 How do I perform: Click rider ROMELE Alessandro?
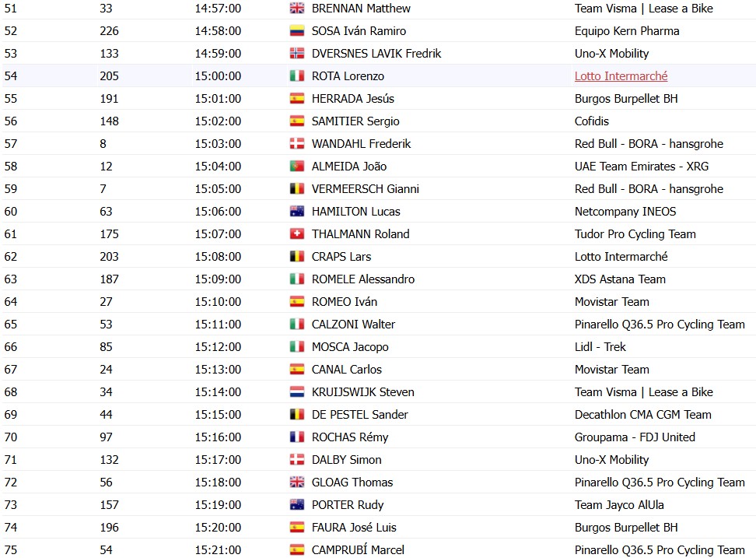(x=363, y=279)
